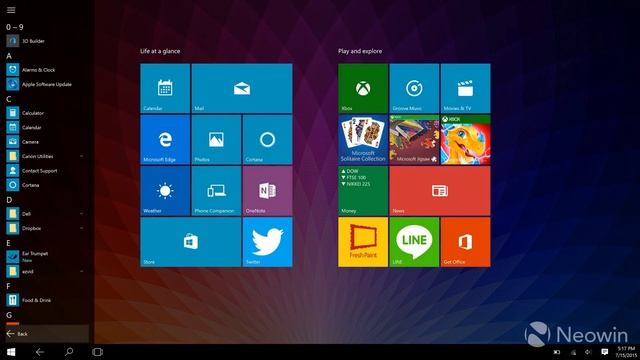
Task: Click the Windows Start button
Action: tap(11, 352)
